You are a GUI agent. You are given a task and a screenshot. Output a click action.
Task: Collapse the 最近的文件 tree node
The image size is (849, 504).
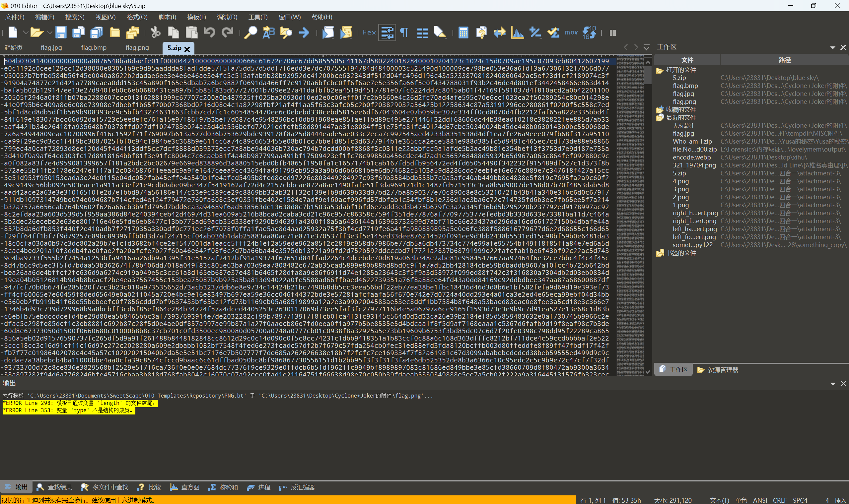coord(660,117)
